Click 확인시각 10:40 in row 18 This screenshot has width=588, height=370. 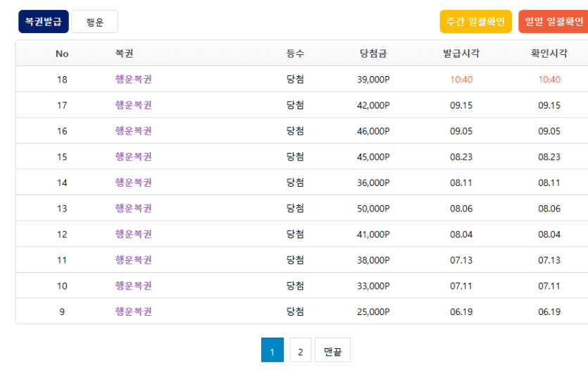coord(549,80)
